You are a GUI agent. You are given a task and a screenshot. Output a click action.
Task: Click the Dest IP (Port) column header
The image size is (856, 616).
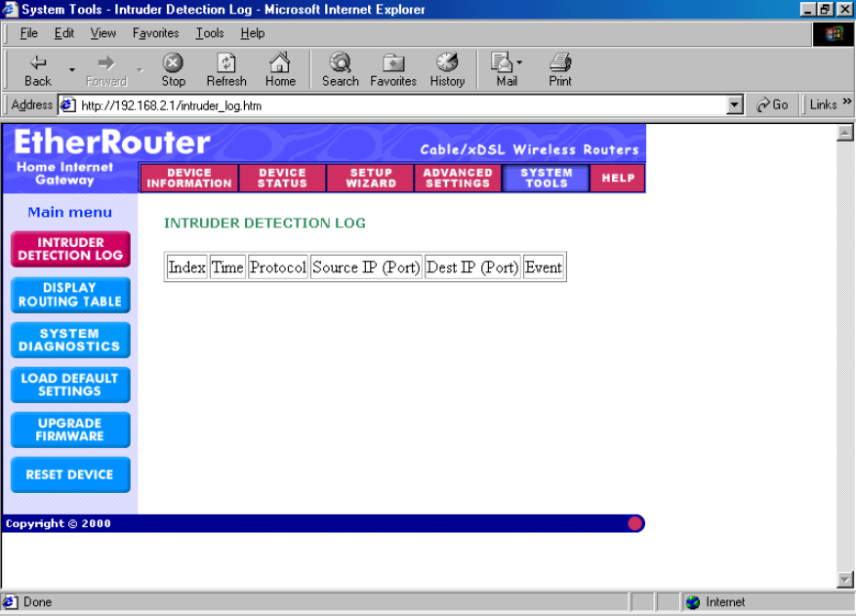(472, 267)
